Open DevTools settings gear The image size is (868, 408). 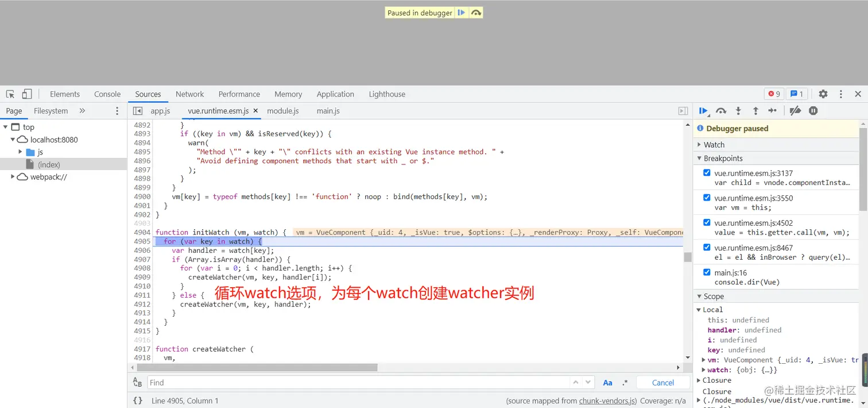click(823, 94)
